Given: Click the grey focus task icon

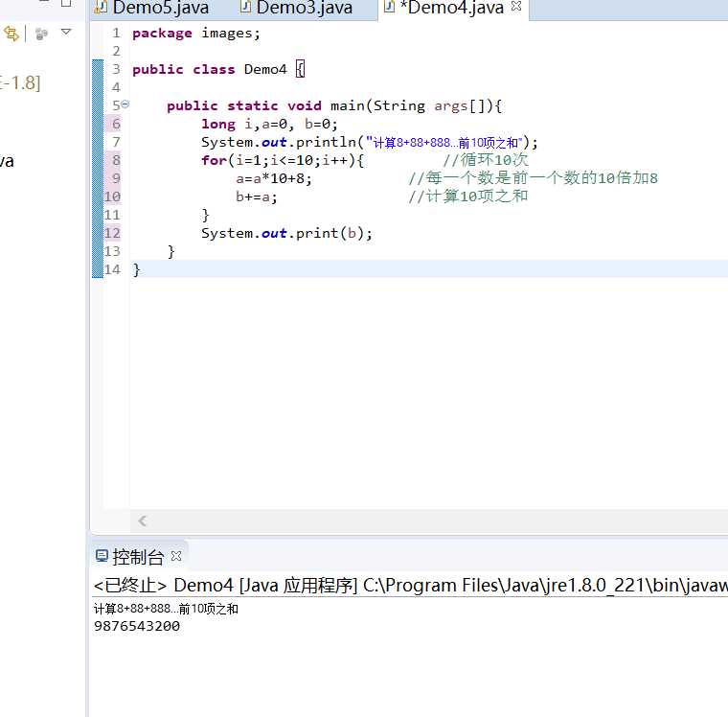Looking at the screenshot, I should click(42, 34).
